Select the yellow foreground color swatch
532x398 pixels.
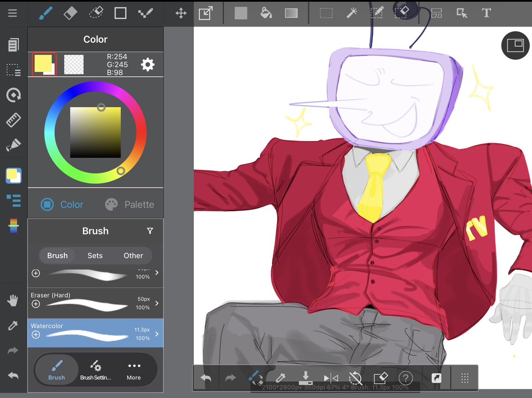[44, 64]
